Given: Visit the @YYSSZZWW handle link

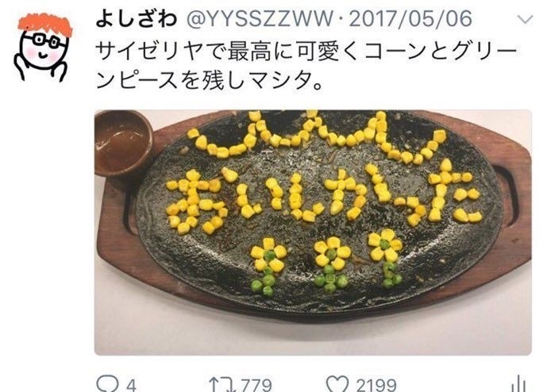Looking at the screenshot, I should point(260,19).
